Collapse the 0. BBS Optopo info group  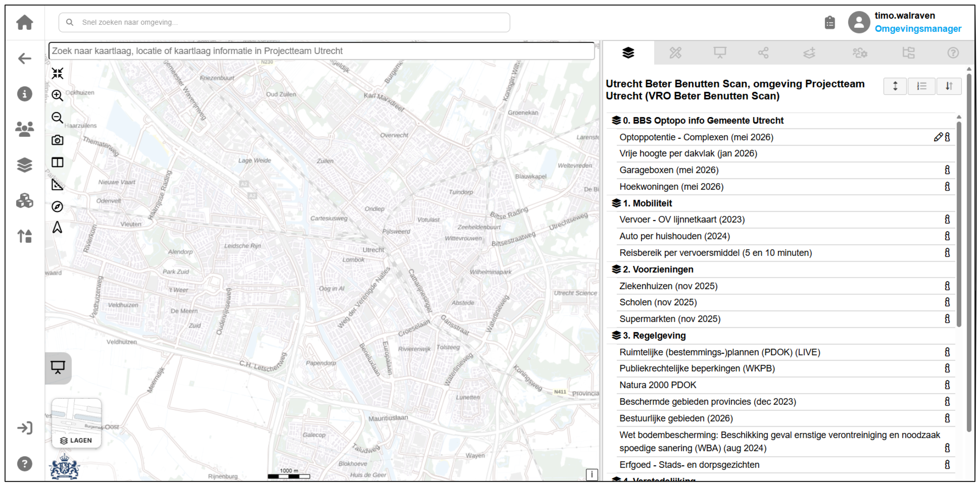pos(616,120)
